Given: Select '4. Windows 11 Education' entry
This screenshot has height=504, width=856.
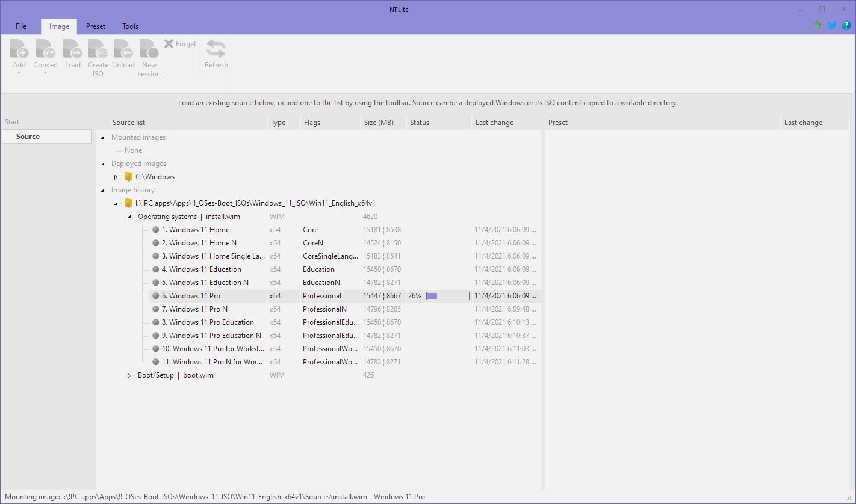Looking at the screenshot, I should 201,269.
